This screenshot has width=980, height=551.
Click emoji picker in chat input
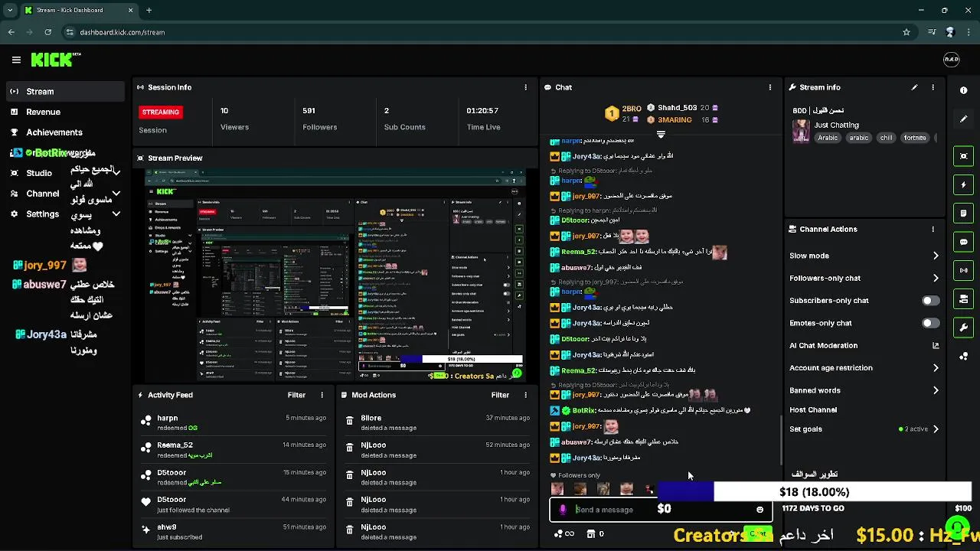click(x=759, y=510)
